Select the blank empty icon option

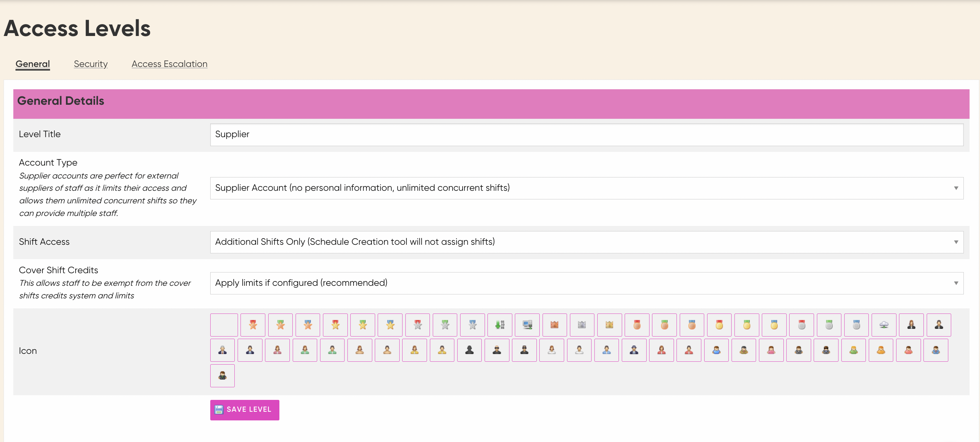(224, 325)
